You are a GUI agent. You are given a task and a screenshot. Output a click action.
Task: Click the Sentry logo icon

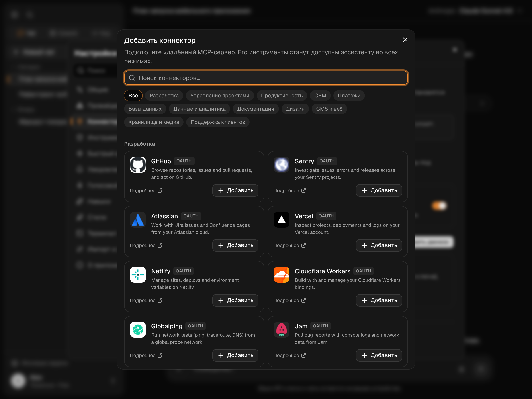tap(281, 165)
